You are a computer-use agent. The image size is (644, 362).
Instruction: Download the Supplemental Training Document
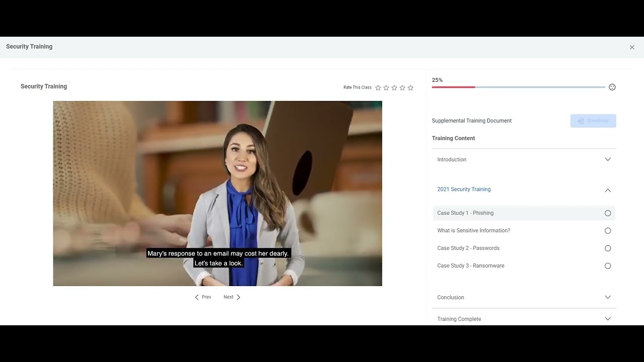pos(593,121)
